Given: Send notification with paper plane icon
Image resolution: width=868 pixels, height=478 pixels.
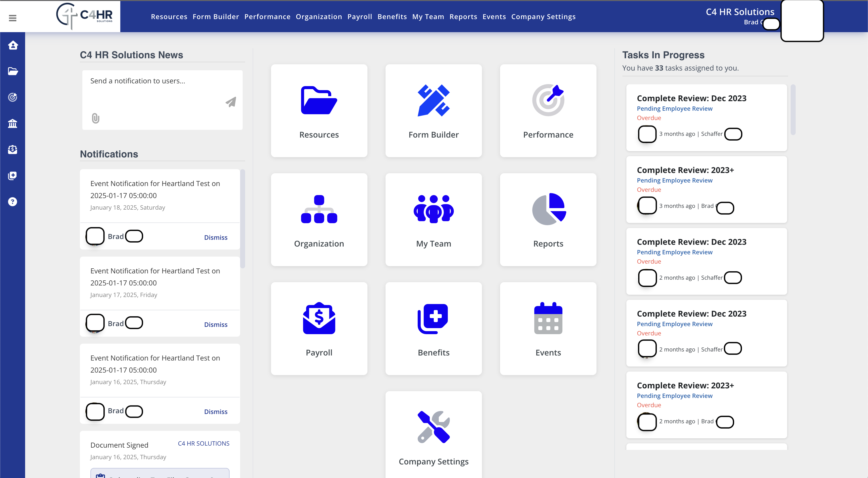Looking at the screenshot, I should tap(231, 102).
